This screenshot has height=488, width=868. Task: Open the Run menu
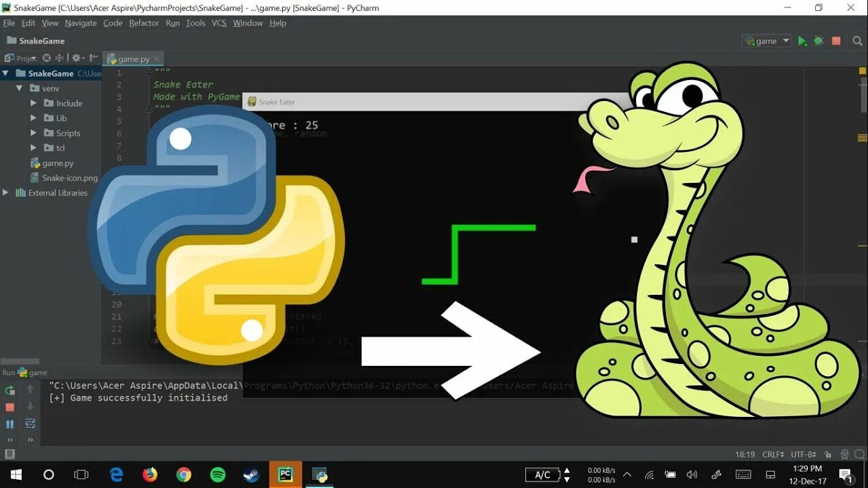(x=173, y=23)
